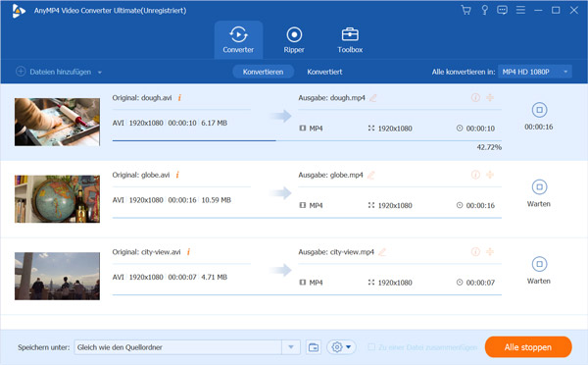Screen dimensions: 588x365
Task: Click the city-view.avi progress bar
Action: coord(307,294)
